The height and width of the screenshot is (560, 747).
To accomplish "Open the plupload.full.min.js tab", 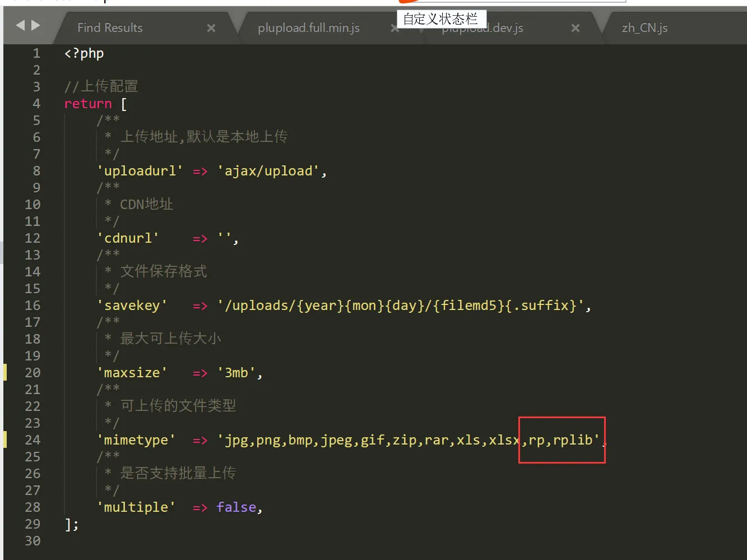I will (309, 27).
